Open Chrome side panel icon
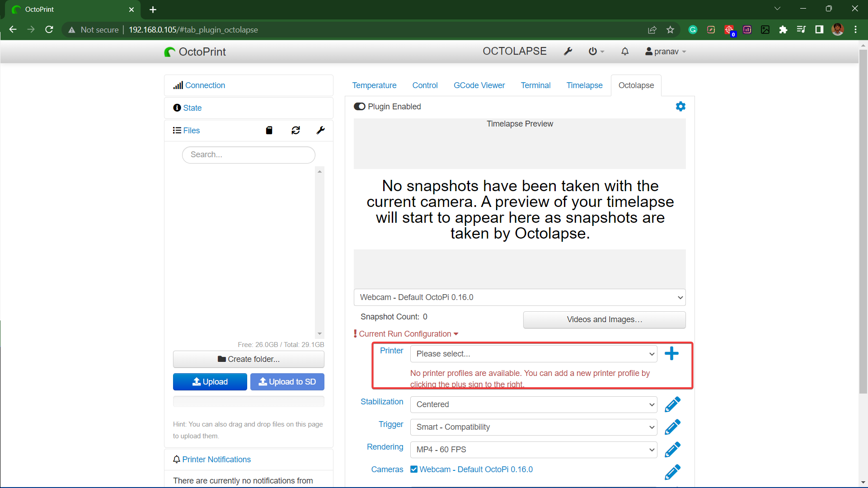 click(819, 30)
